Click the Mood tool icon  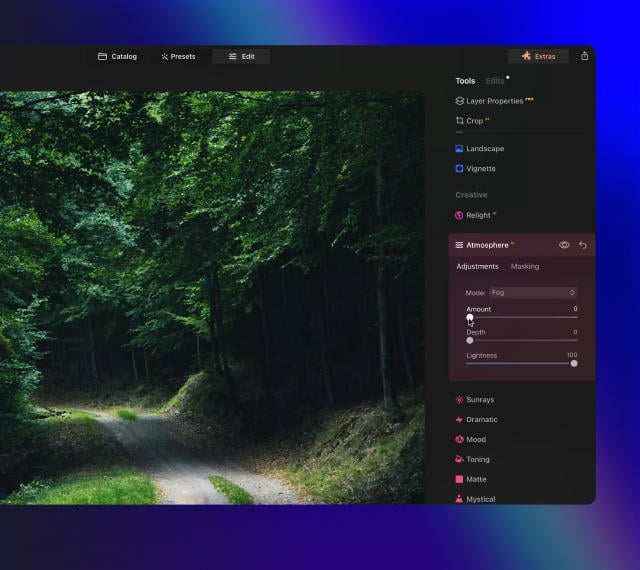coord(459,439)
